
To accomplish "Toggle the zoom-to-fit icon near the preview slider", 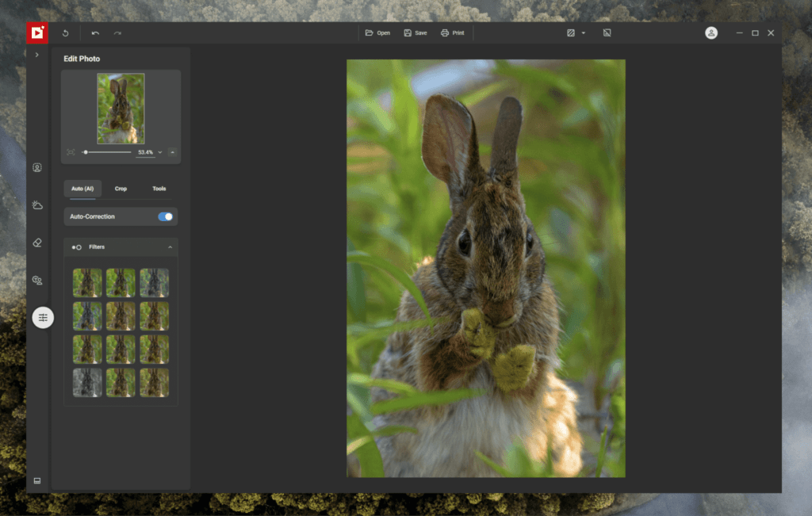I will [x=70, y=151].
